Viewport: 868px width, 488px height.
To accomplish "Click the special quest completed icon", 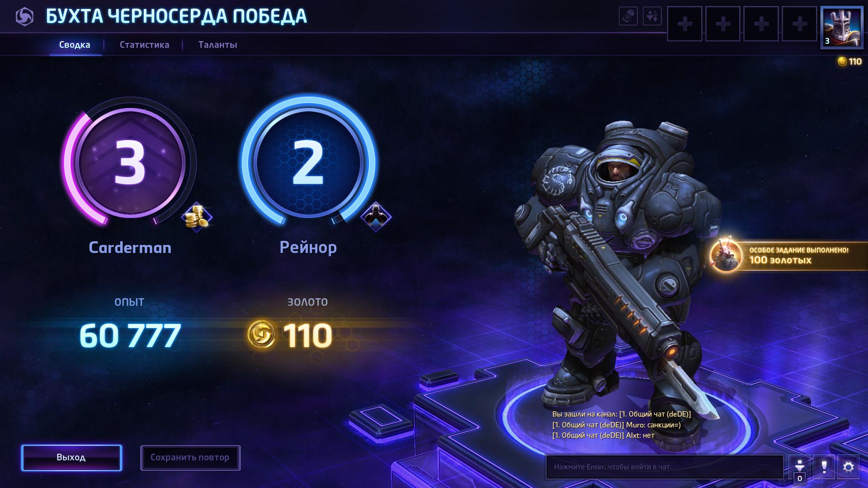I will pos(726,256).
